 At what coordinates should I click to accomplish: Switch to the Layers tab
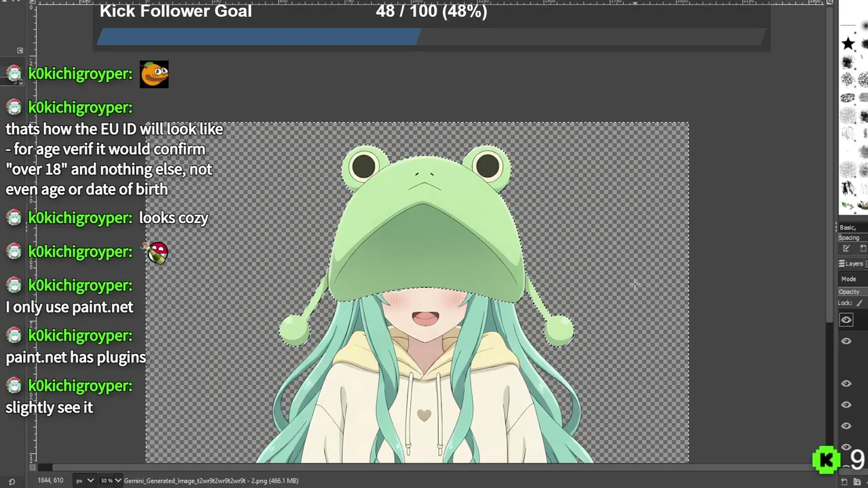click(x=852, y=264)
